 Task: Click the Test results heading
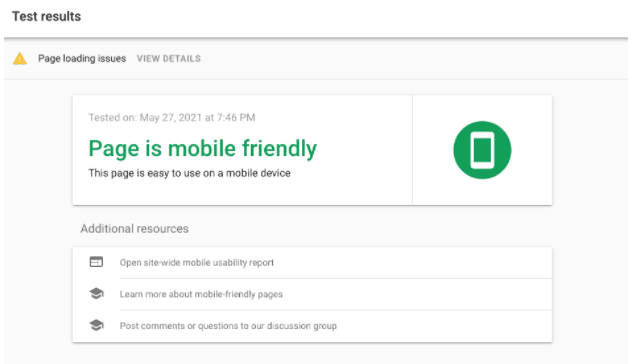coord(47,16)
